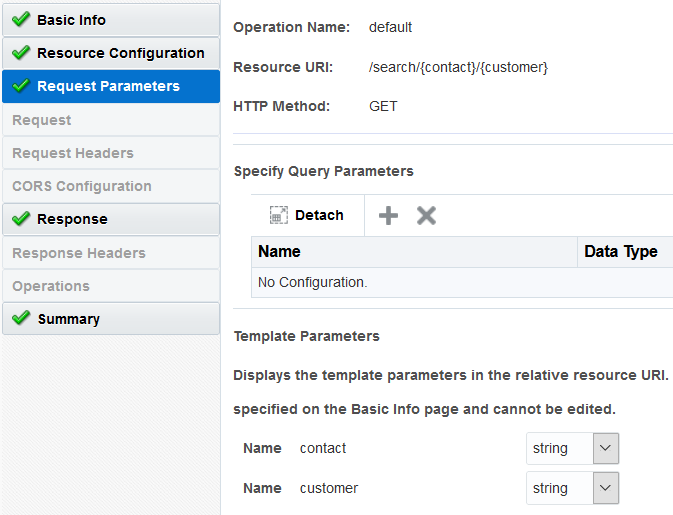Open the CORS Configuration step
Screen dimensions: 673x515
(x=82, y=186)
